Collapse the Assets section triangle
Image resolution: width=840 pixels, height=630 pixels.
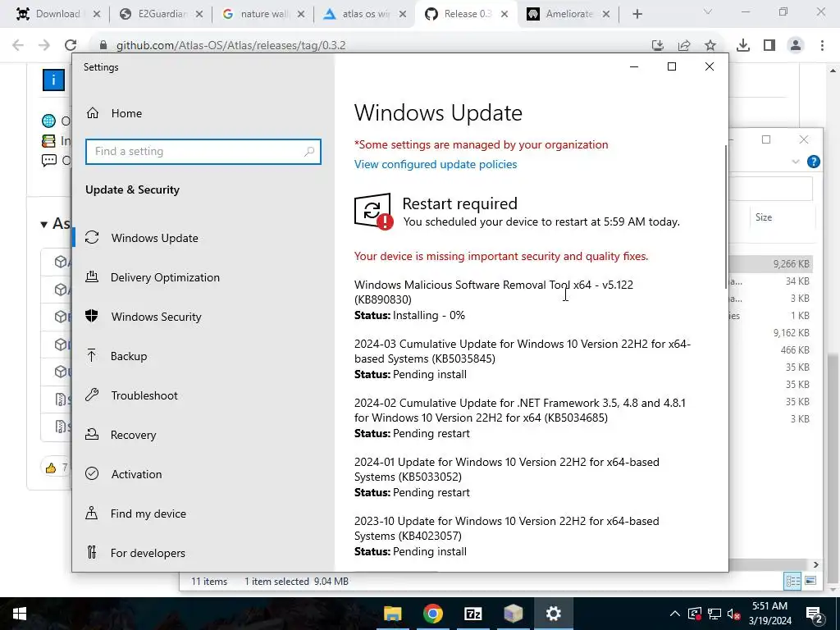pos(44,225)
